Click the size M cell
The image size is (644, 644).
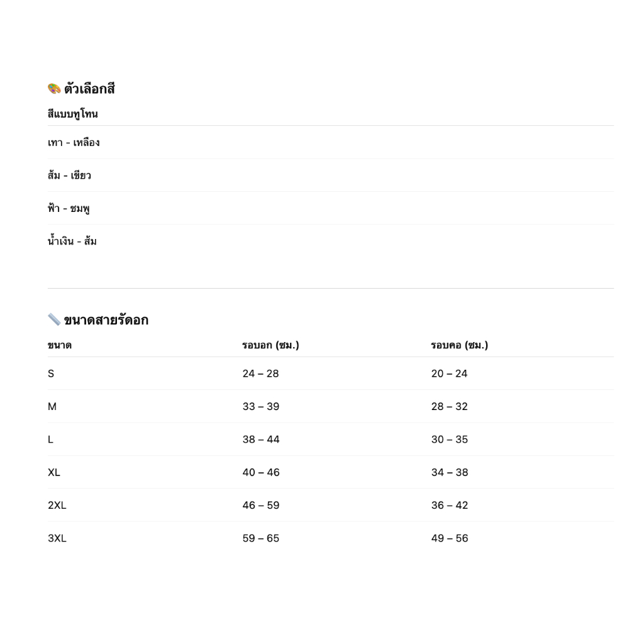click(x=52, y=407)
